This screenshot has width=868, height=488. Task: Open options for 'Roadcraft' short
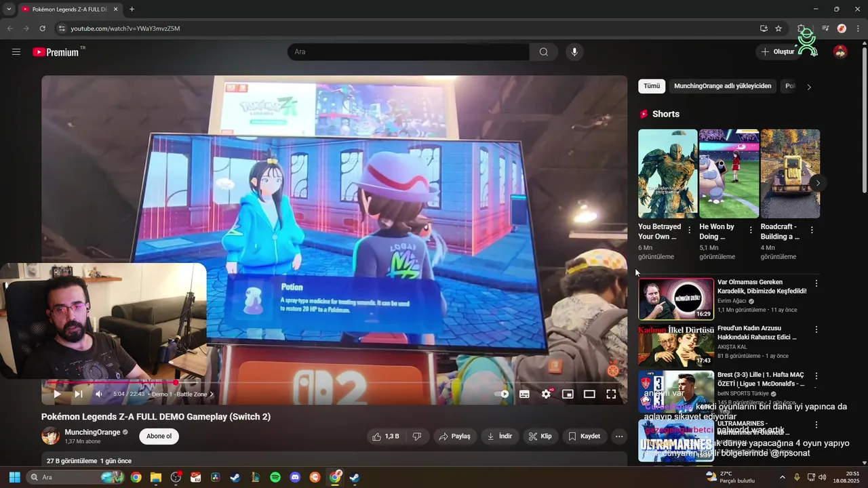pyautogui.click(x=812, y=230)
